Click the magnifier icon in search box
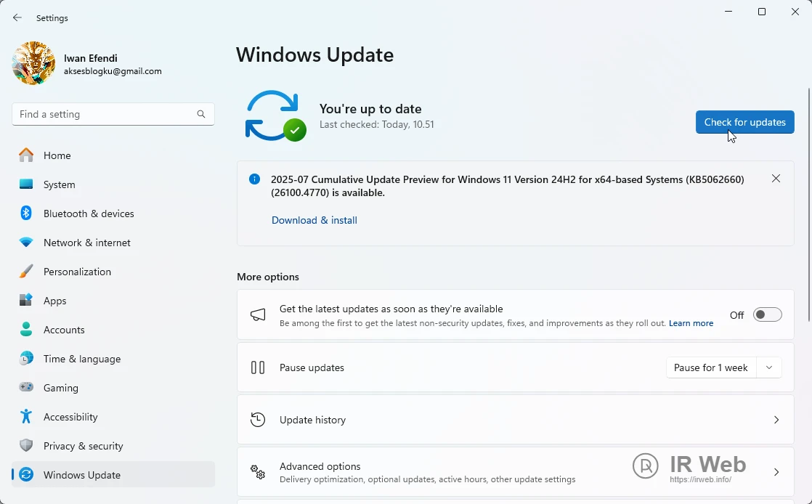This screenshot has height=504, width=812. click(x=201, y=114)
